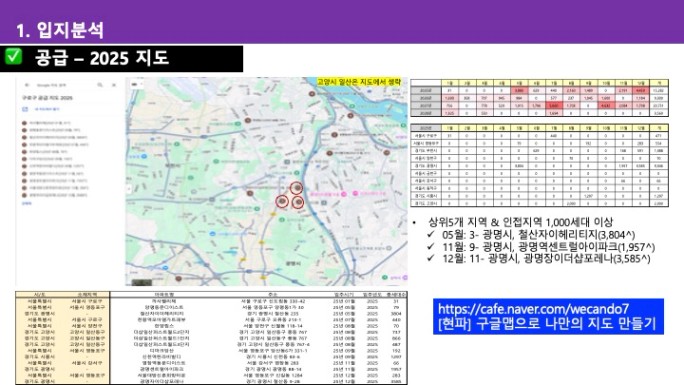Select the first brown marker in sidebar list
The width and height of the screenshot is (684, 385).
point(24,123)
